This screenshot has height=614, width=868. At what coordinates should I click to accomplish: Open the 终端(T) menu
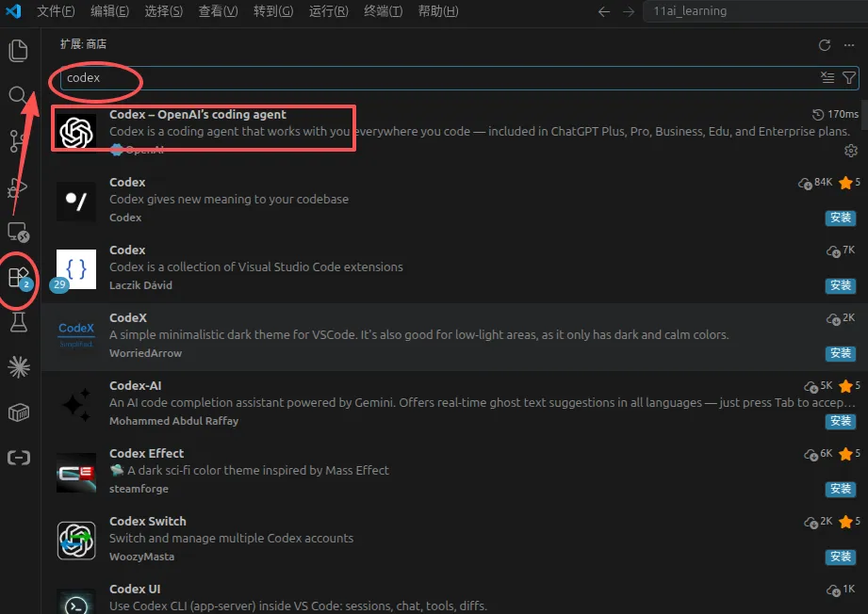point(383,11)
